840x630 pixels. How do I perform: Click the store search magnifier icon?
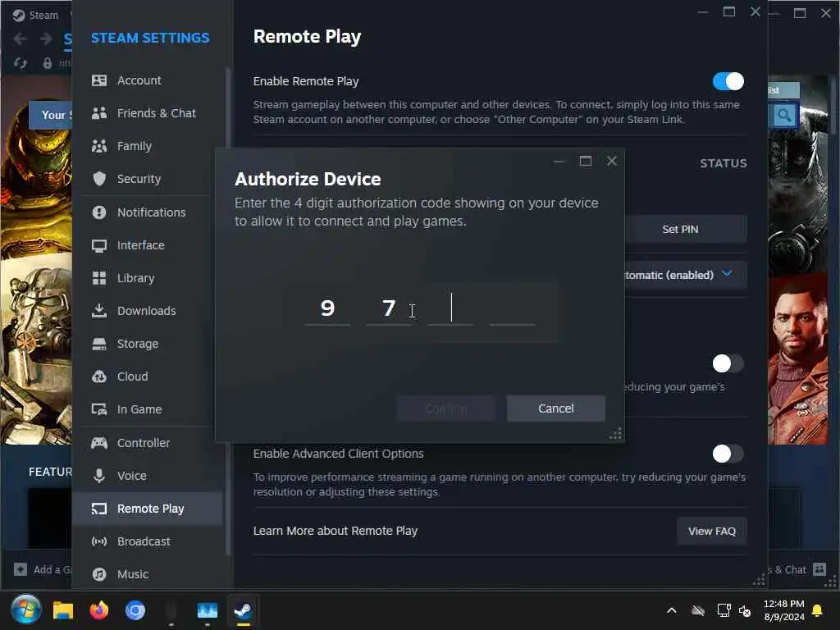[x=783, y=115]
